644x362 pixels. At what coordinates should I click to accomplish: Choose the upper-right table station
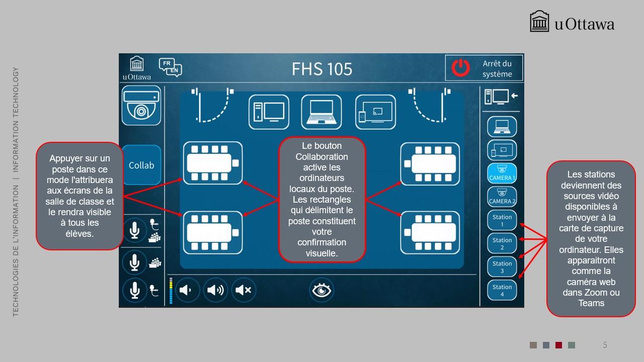pos(430,163)
